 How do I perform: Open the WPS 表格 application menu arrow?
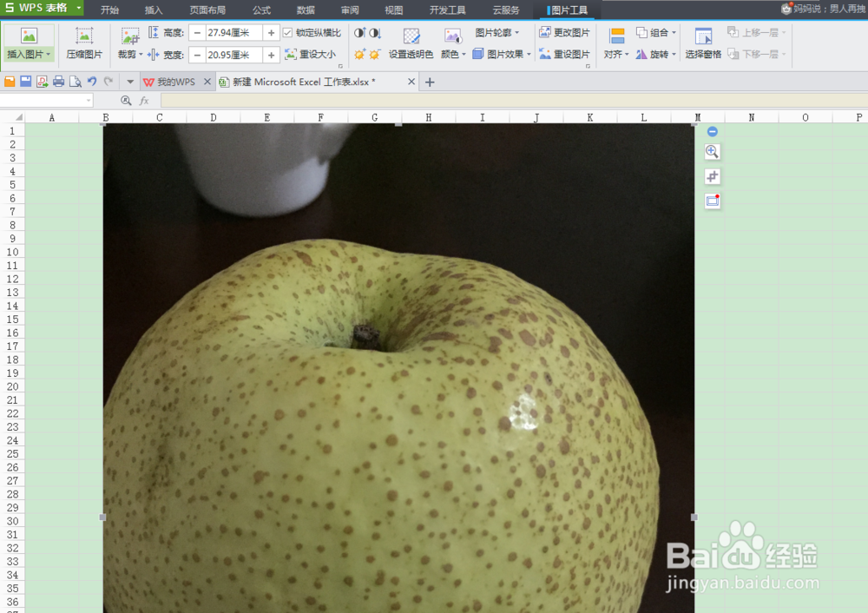pyautogui.click(x=79, y=8)
